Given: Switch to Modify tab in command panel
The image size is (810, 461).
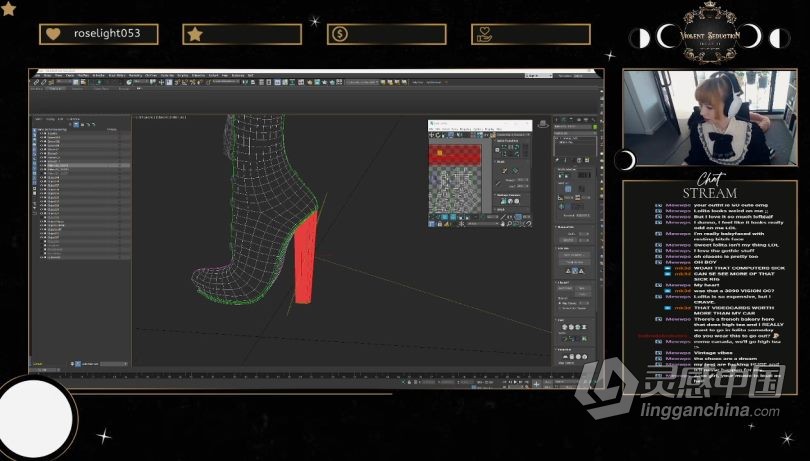Looking at the screenshot, I should click(x=564, y=119).
